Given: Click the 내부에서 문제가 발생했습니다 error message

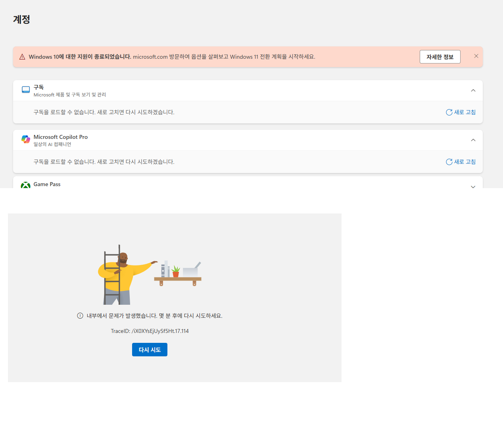Looking at the screenshot, I should click(x=155, y=316).
